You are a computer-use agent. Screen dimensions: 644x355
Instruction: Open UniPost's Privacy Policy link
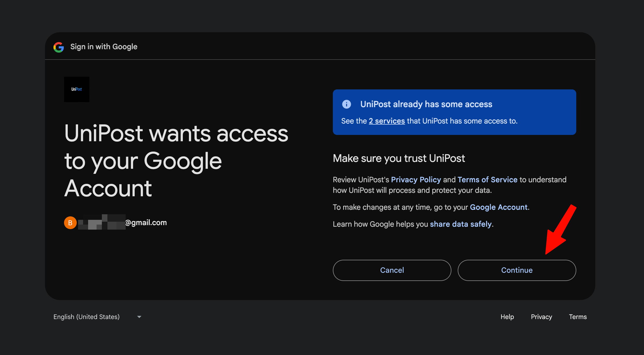416,180
